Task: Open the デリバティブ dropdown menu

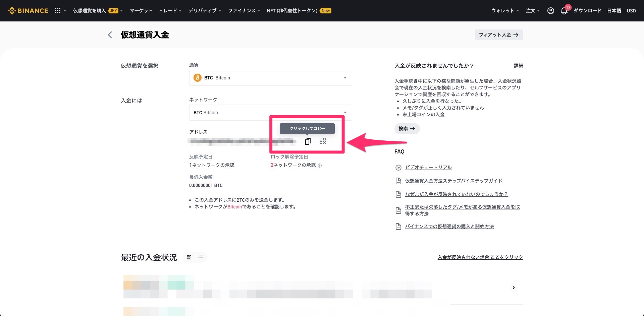Action: (205, 11)
